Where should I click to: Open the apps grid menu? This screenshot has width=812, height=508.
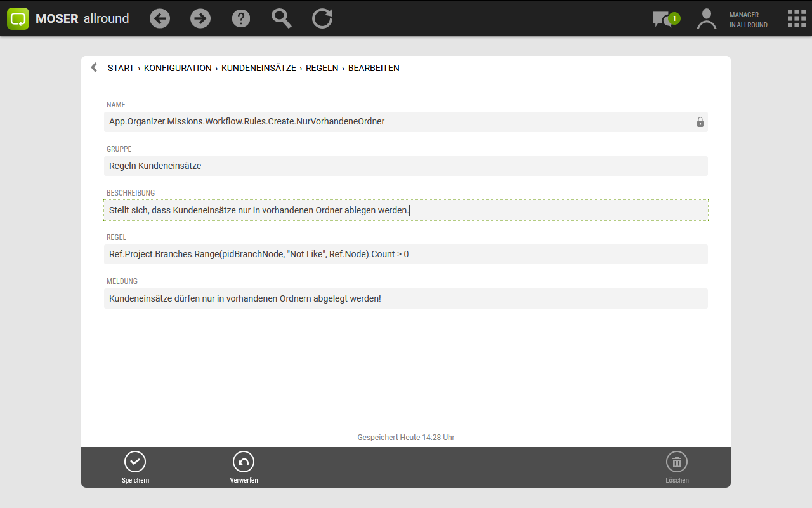(x=796, y=18)
